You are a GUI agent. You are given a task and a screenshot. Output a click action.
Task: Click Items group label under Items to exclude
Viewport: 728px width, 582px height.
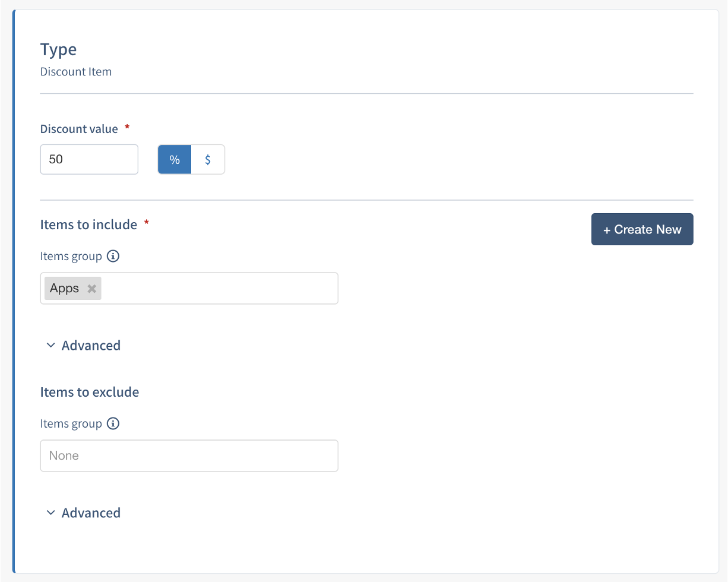(x=71, y=424)
